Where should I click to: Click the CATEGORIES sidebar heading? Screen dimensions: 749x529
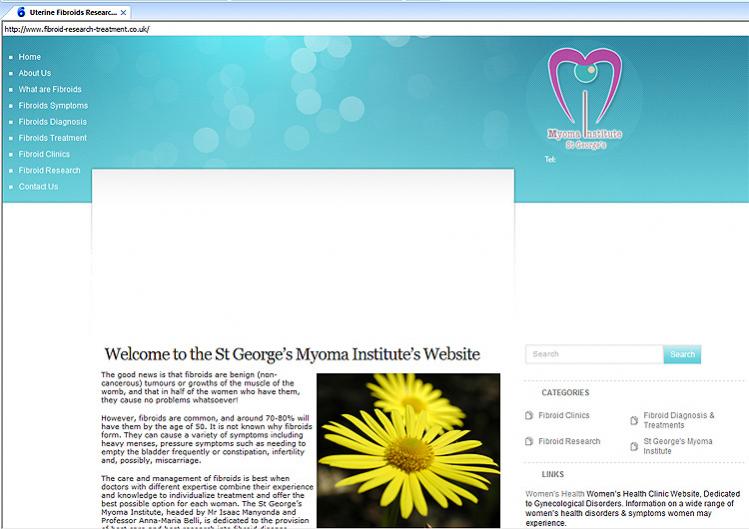(565, 392)
